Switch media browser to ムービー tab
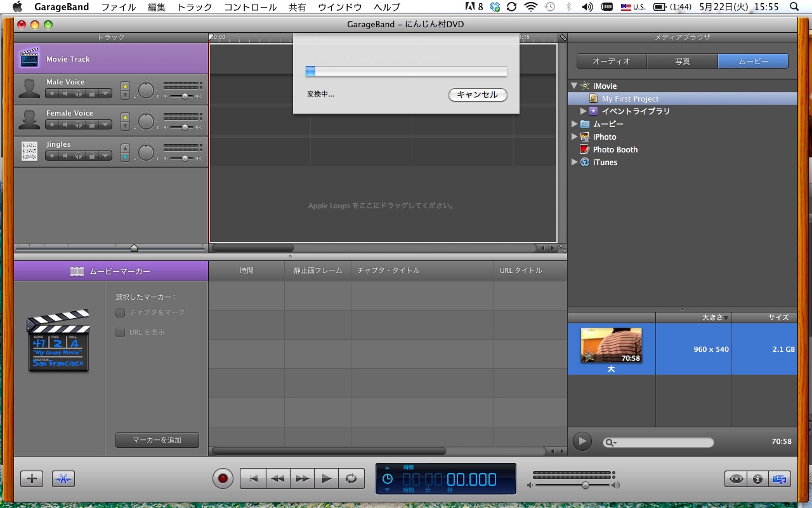Viewport: 812px width, 508px height. (x=753, y=61)
